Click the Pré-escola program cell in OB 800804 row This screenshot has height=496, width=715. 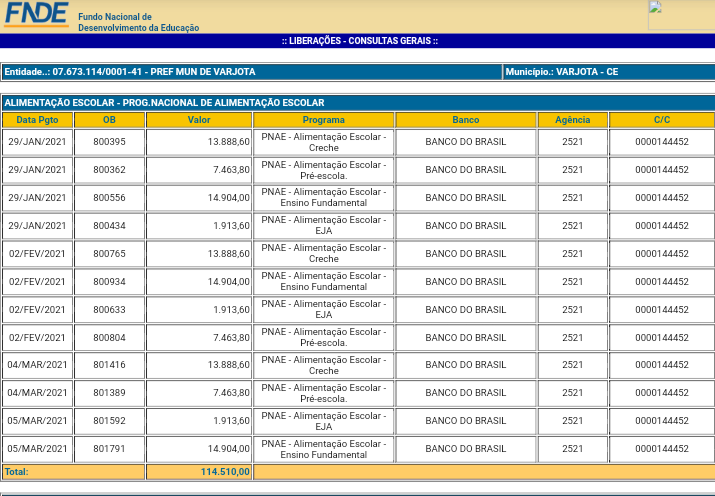coord(324,338)
